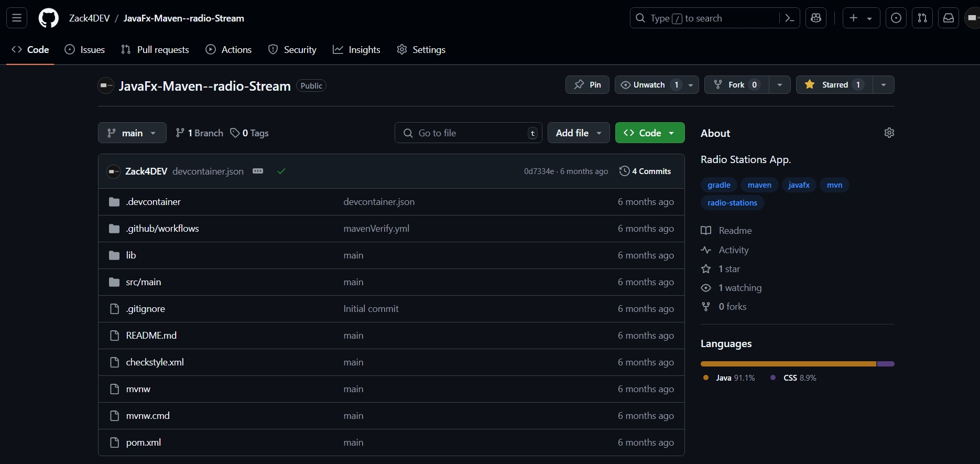The image size is (980, 464).
Task: Go to GitHub homepage via Octocat logo
Action: [49, 18]
